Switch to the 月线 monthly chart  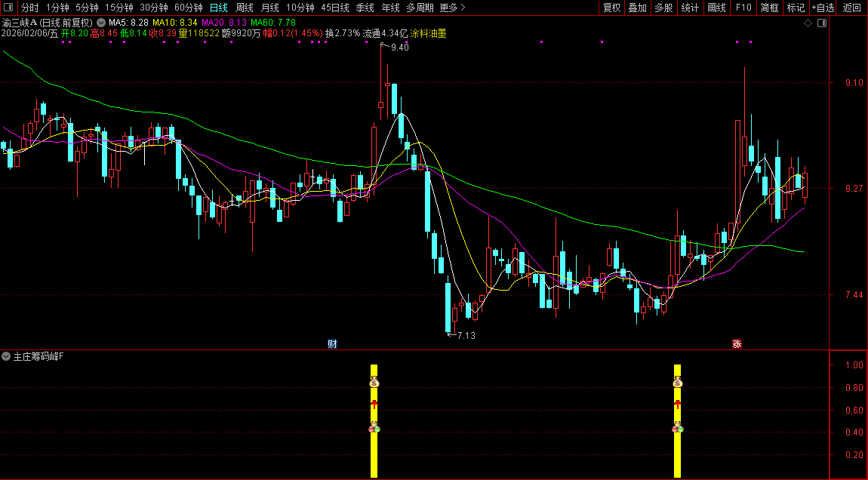pos(269,8)
